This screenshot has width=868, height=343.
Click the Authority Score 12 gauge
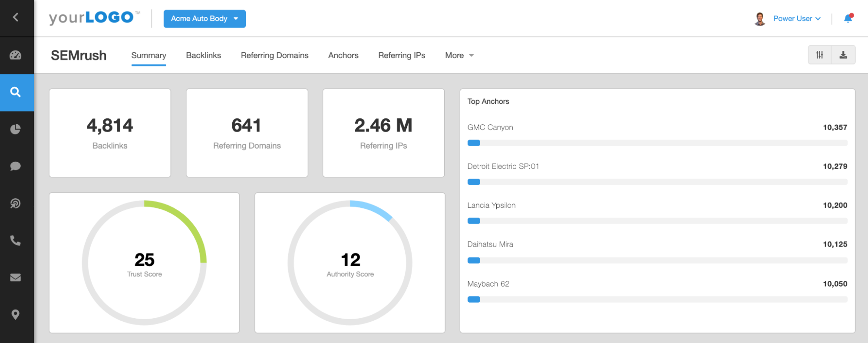[350, 263]
